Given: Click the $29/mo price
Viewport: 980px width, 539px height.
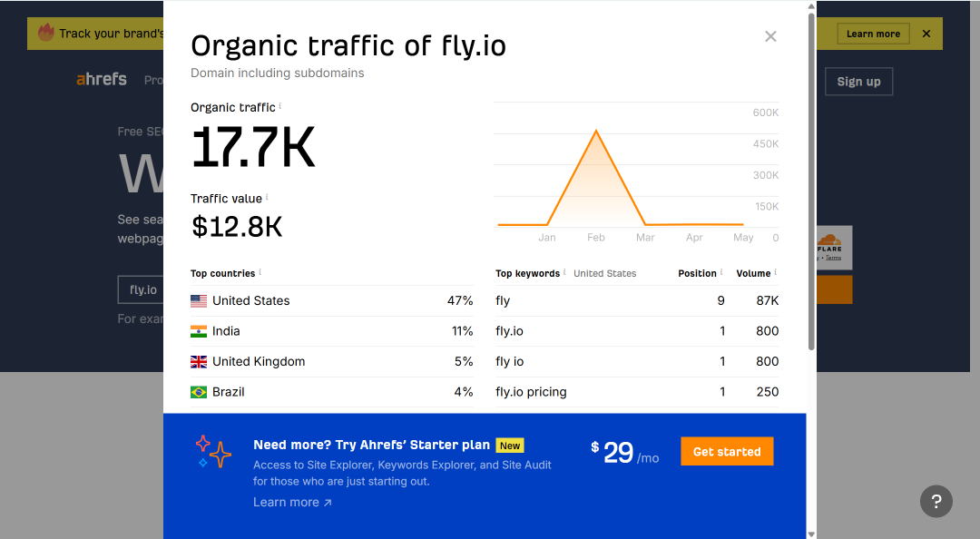Looking at the screenshot, I should tap(625, 453).
